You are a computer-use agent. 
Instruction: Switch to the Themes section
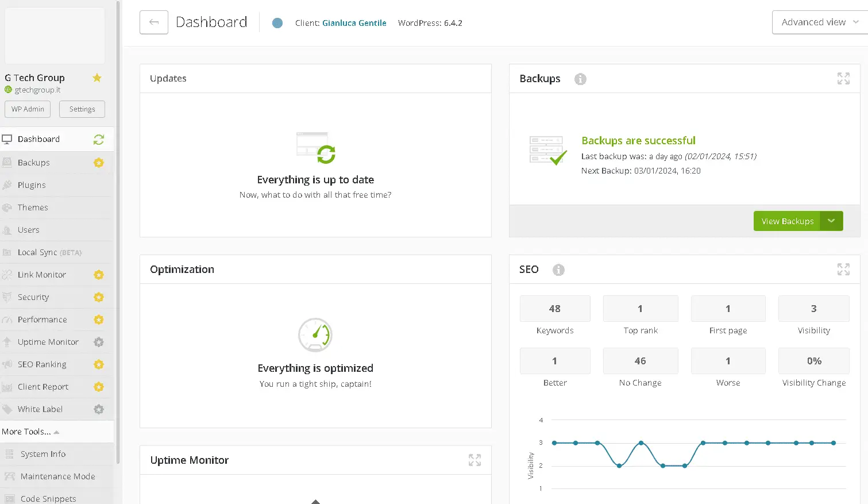(x=33, y=207)
